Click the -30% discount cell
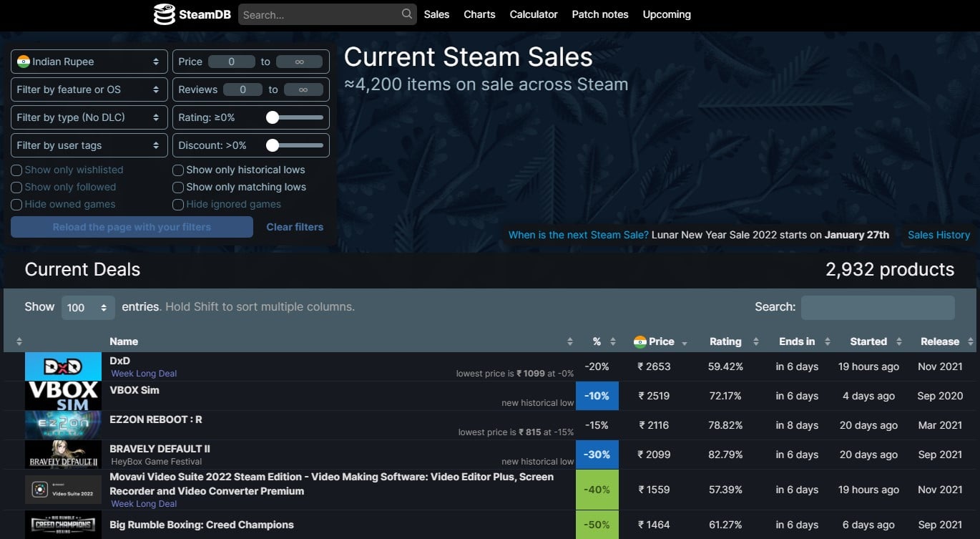Viewport: 980px width, 539px height. click(597, 455)
